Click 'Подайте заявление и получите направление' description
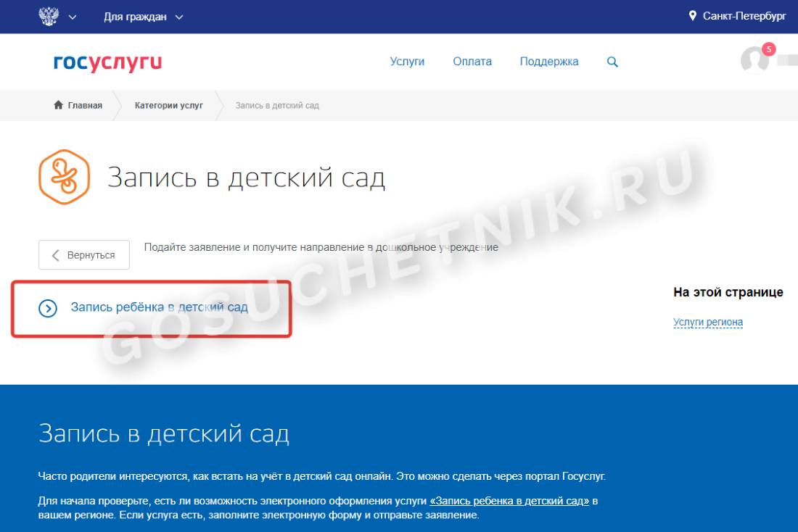 point(321,247)
